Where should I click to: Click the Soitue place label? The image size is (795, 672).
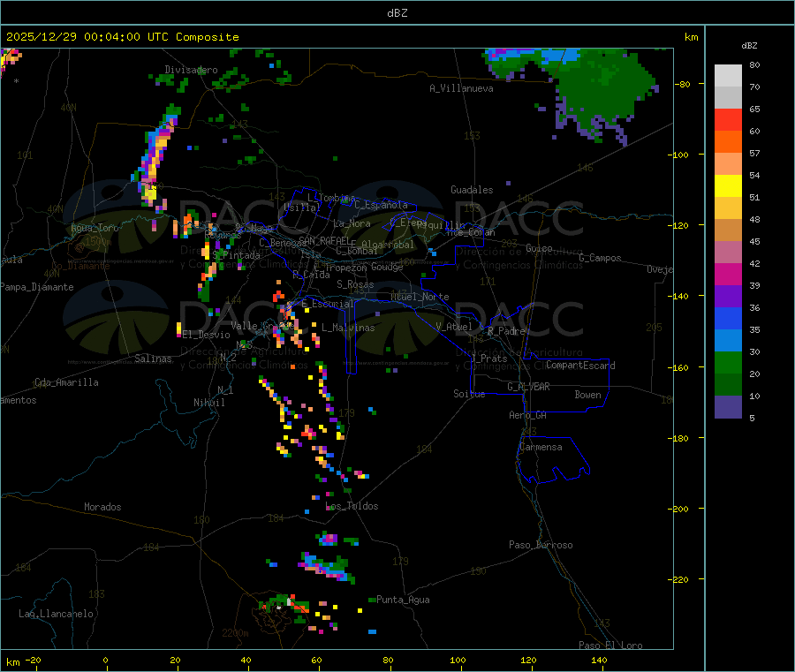click(x=469, y=394)
